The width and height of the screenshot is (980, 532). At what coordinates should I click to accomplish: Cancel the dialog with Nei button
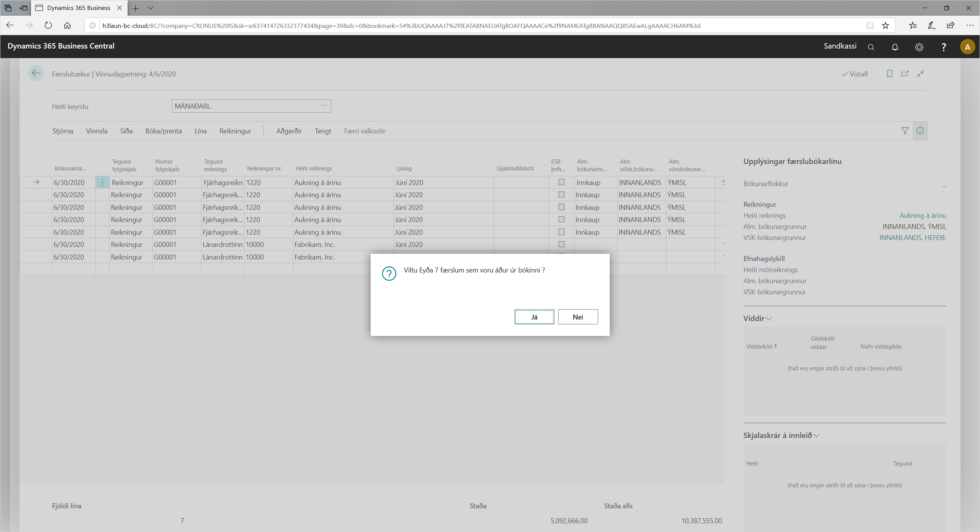(x=578, y=317)
